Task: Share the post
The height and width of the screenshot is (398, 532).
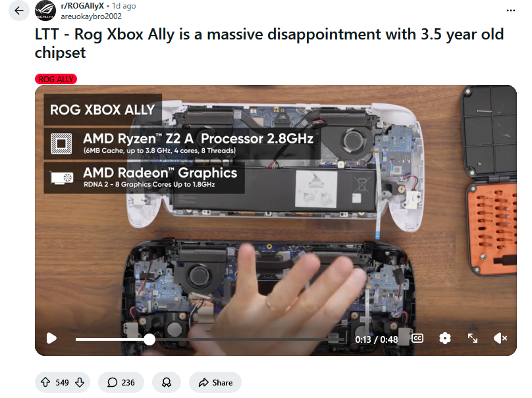Action: coord(215,382)
